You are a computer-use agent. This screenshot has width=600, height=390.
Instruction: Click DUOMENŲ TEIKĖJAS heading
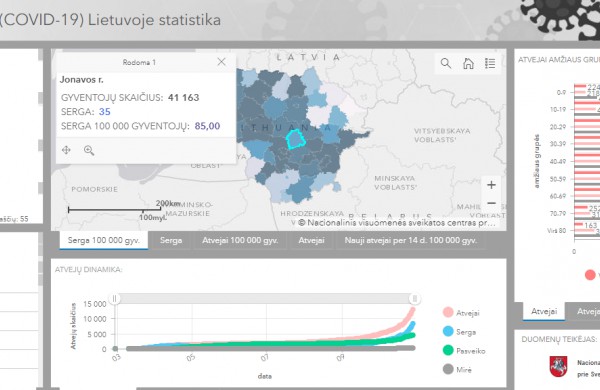(x=559, y=339)
